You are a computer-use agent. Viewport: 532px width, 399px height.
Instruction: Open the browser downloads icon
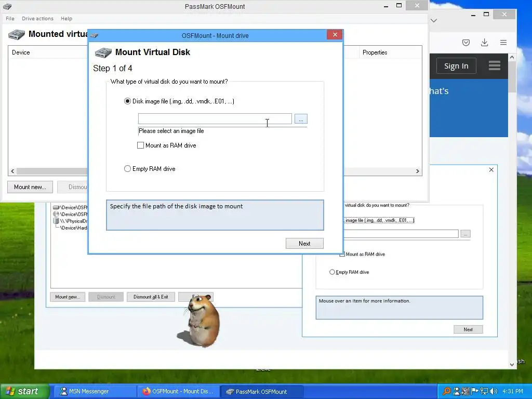click(x=485, y=43)
